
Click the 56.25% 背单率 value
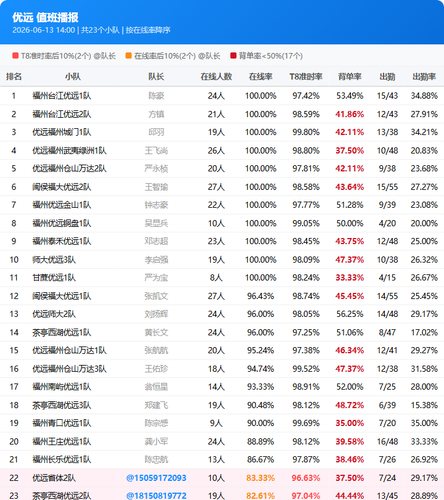(350, 314)
